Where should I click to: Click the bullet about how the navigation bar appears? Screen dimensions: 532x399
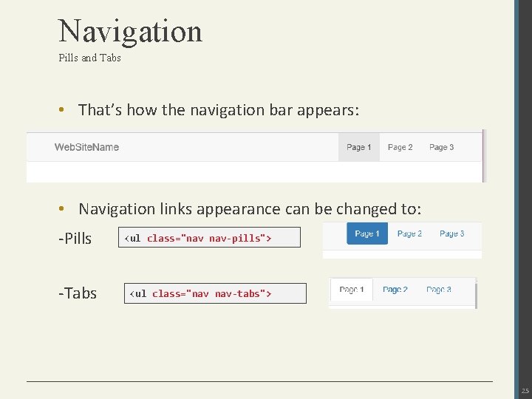[219, 110]
